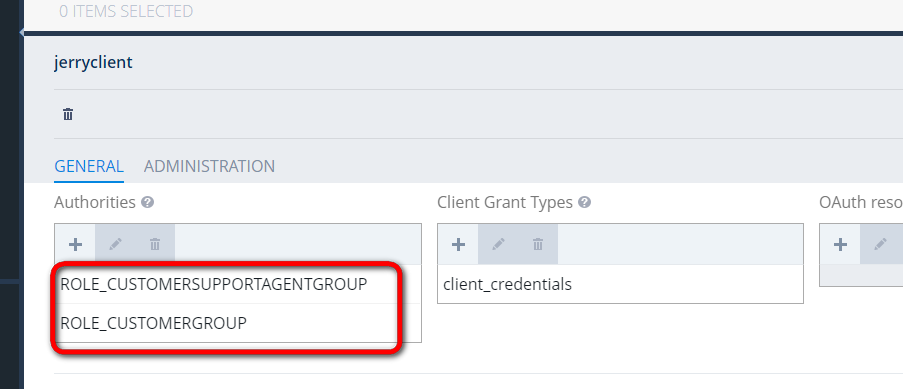
Task: Open the ADMINISTRATION tab
Action: [209, 167]
